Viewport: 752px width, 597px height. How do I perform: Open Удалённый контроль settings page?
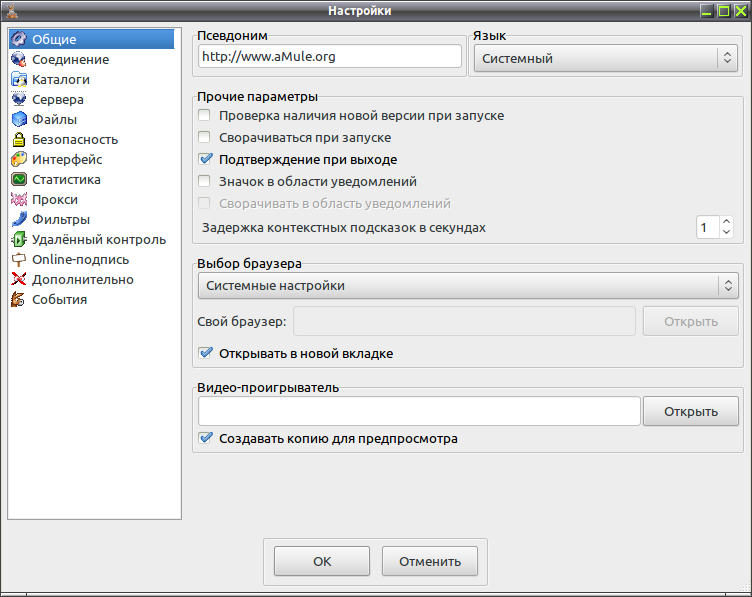point(99,240)
